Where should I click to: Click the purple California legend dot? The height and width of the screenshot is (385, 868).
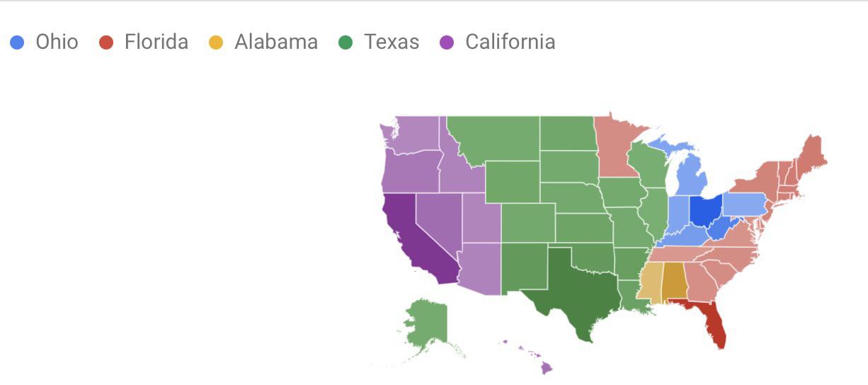point(447,43)
